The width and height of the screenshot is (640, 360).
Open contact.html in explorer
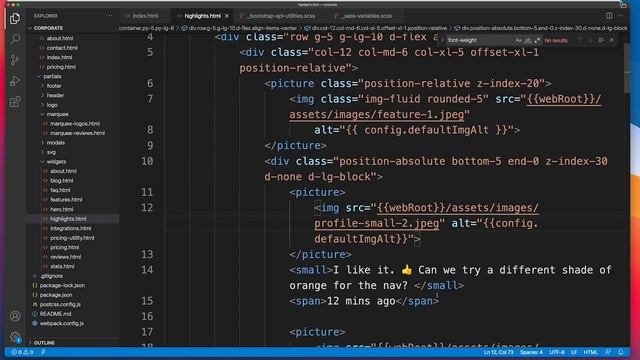click(62, 48)
